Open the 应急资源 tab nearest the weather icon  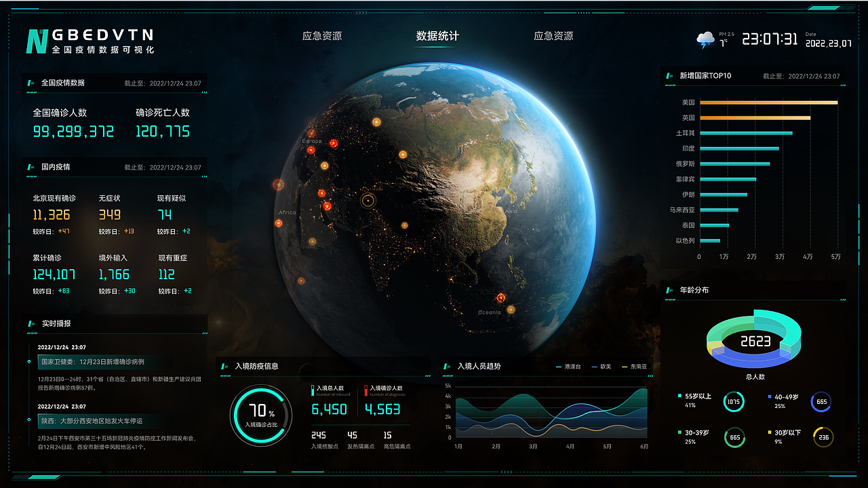point(553,36)
